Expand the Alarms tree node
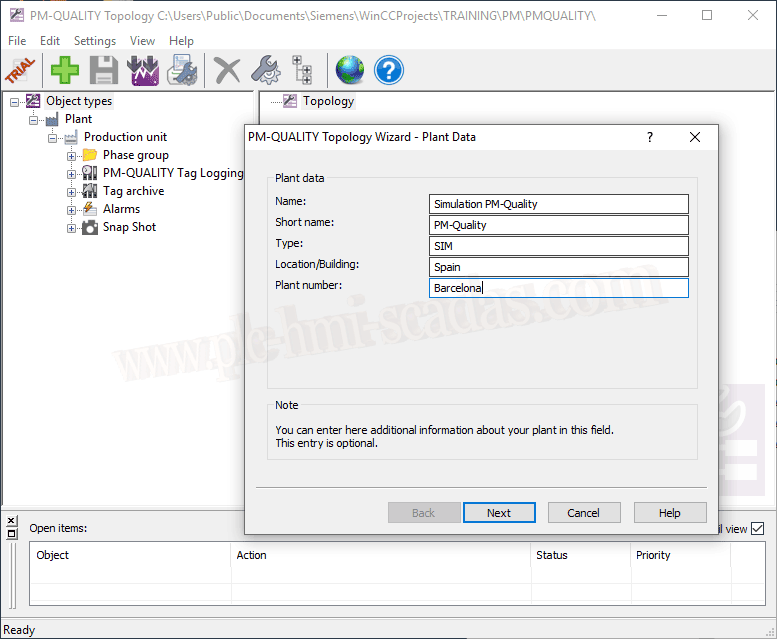Image resolution: width=777 pixels, height=639 pixels. [72, 210]
